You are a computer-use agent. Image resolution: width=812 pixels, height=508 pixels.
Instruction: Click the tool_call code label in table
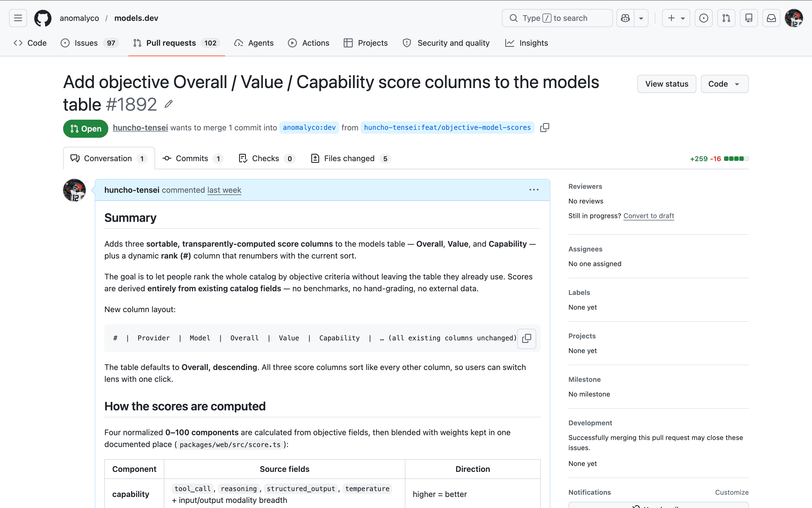point(193,489)
